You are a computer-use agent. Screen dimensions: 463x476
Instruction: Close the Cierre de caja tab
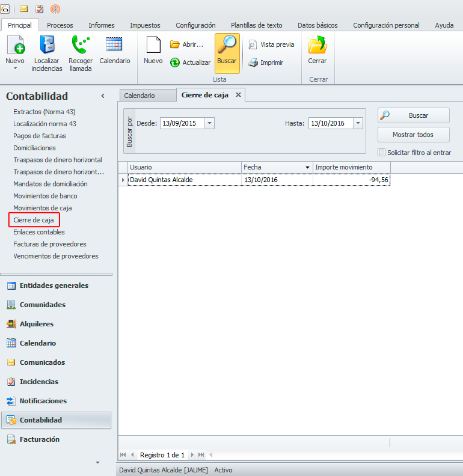tap(239, 95)
